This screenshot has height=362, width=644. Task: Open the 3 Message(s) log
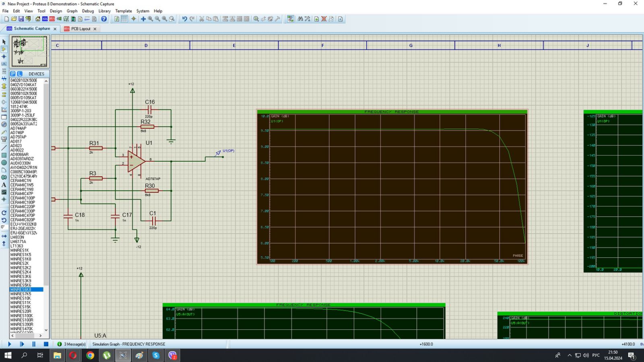72,344
